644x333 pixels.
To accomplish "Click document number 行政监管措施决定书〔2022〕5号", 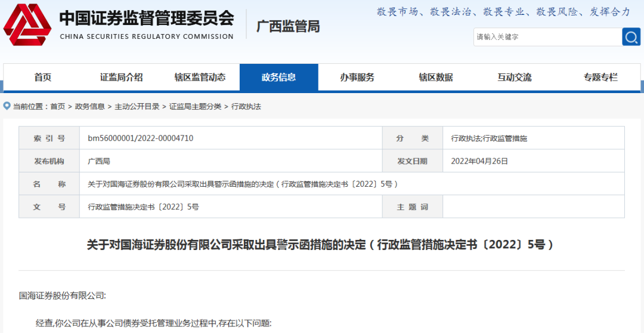I will [143, 207].
